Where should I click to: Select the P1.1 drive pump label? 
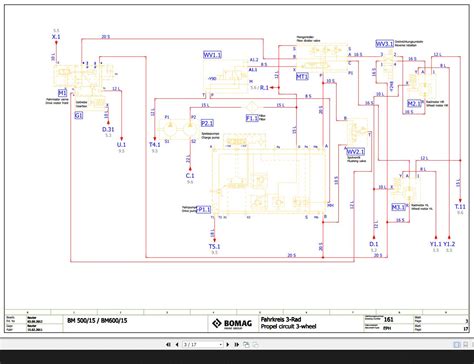204,210
